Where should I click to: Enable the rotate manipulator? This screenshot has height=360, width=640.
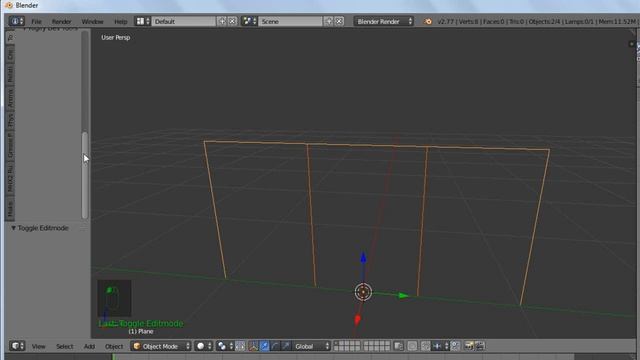pyautogui.click(x=275, y=346)
